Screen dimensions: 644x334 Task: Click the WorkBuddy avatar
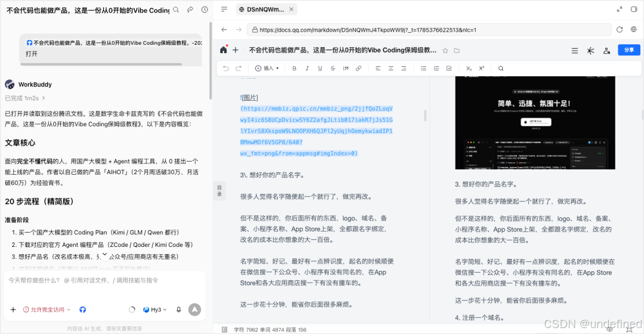(10, 84)
